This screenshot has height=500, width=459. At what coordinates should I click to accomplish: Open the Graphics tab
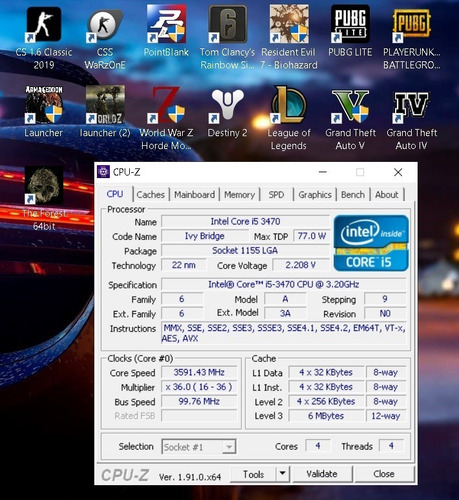point(315,195)
